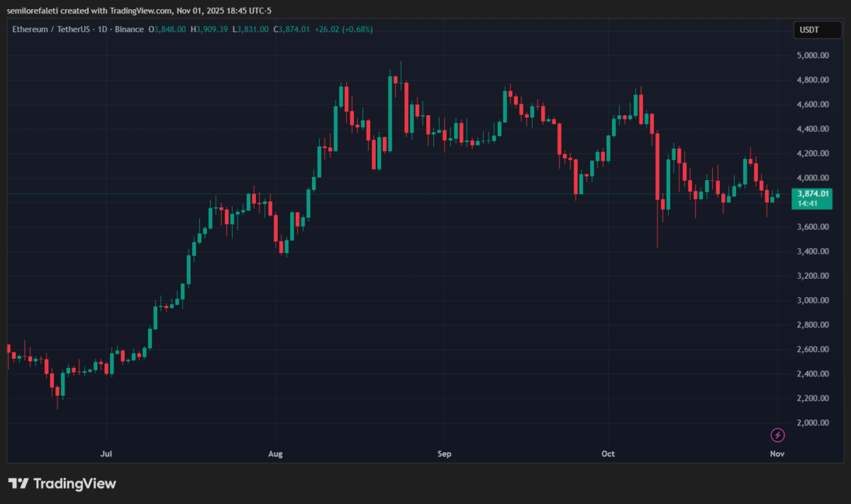Click the semilorefaleti attribution link
The image size is (851, 504).
click(x=32, y=11)
